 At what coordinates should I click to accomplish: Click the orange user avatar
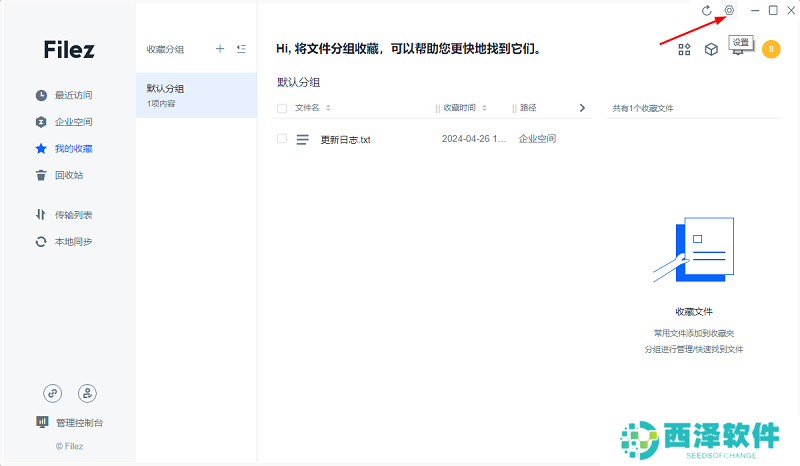pos(771,50)
